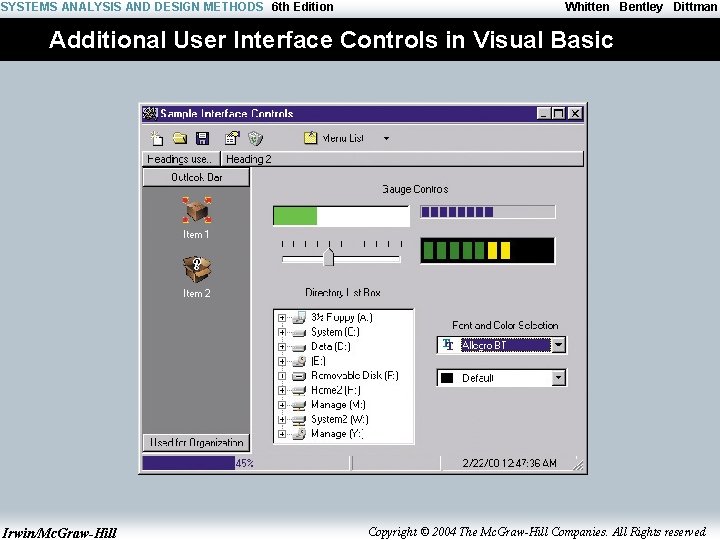The image size is (720, 540).
Task: Click the date and time status panel
Action: point(509,463)
